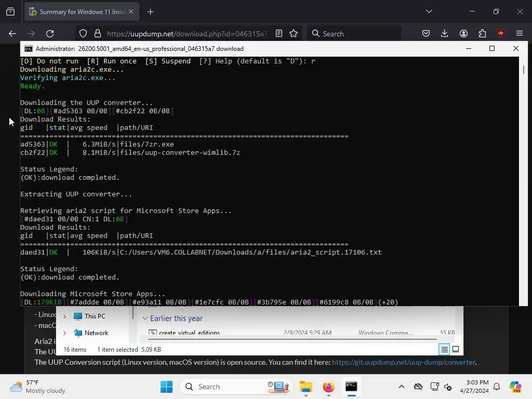Open the clock and calendar

[x=474, y=387]
